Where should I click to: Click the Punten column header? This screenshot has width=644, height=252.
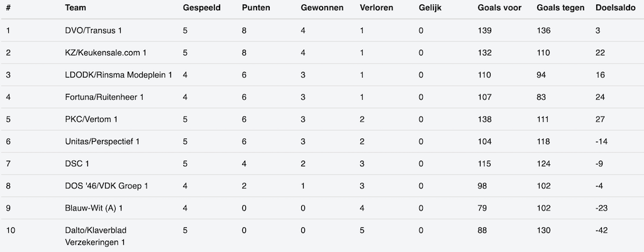click(257, 8)
